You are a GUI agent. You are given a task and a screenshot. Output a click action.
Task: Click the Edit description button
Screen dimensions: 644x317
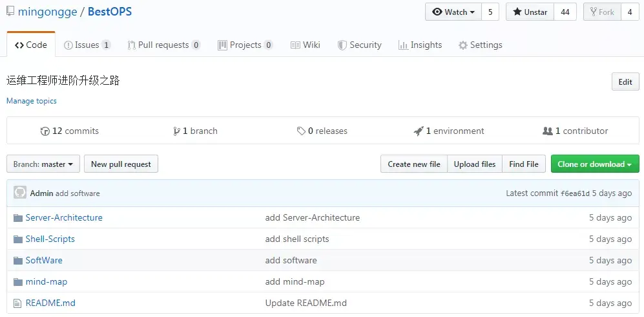tap(625, 82)
